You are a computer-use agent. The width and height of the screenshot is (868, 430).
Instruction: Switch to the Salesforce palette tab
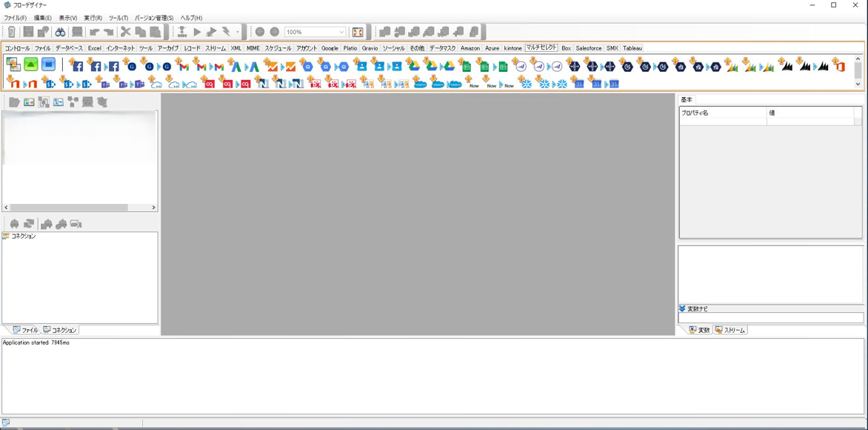click(589, 48)
